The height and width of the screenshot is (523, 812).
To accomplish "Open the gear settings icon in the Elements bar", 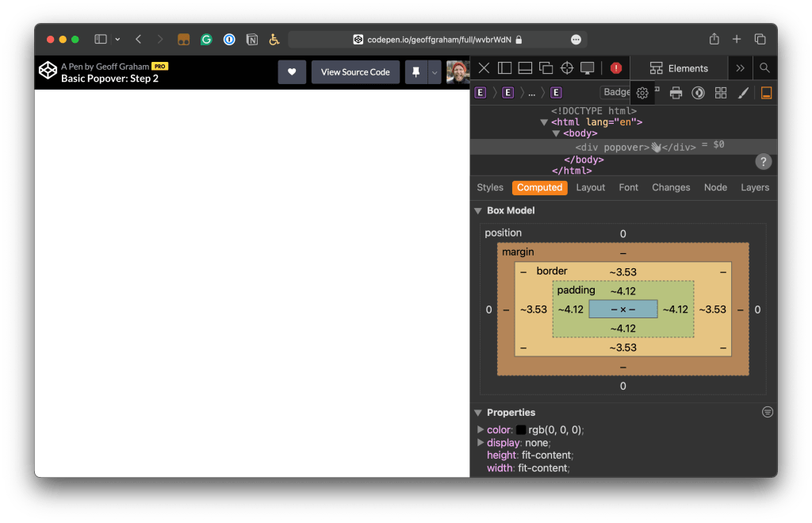I will (x=642, y=93).
